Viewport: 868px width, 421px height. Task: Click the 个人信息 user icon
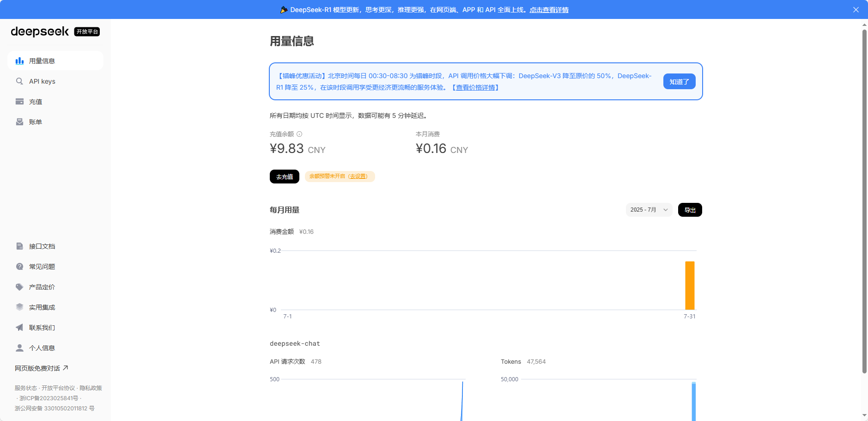[x=19, y=348]
